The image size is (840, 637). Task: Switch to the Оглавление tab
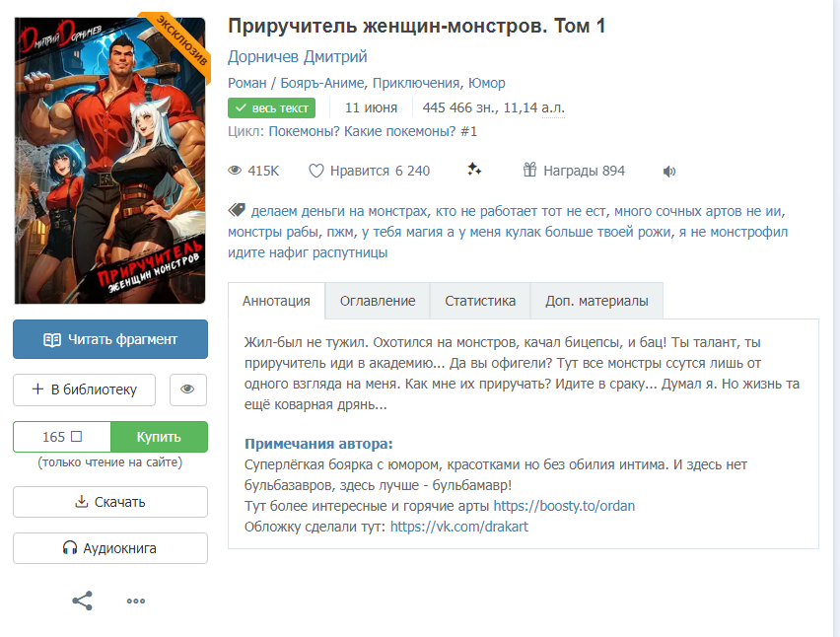378,301
